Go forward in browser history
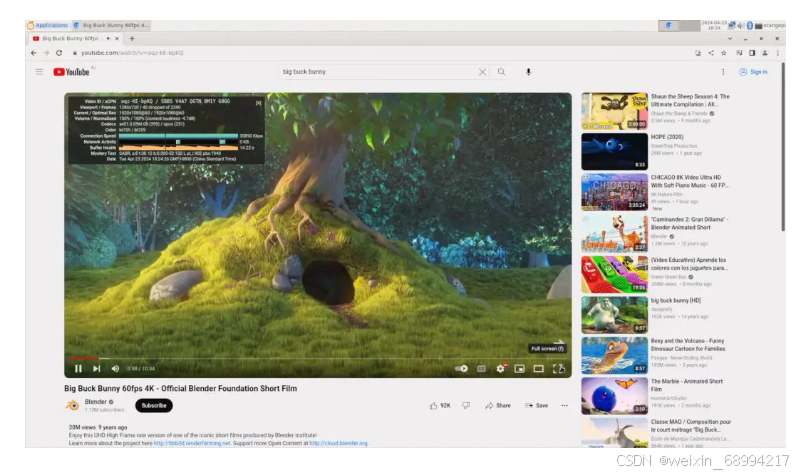The height and width of the screenshot is (476, 812). (46, 53)
